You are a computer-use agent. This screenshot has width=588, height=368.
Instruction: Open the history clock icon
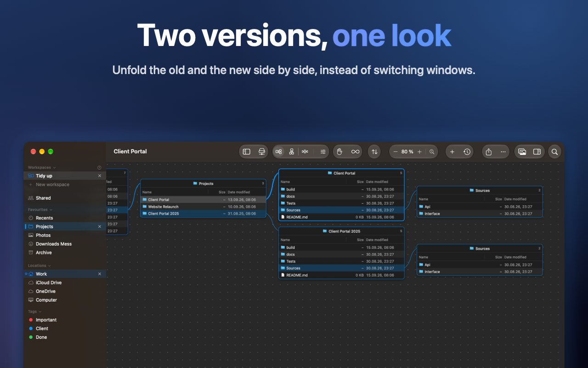click(x=467, y=152)
